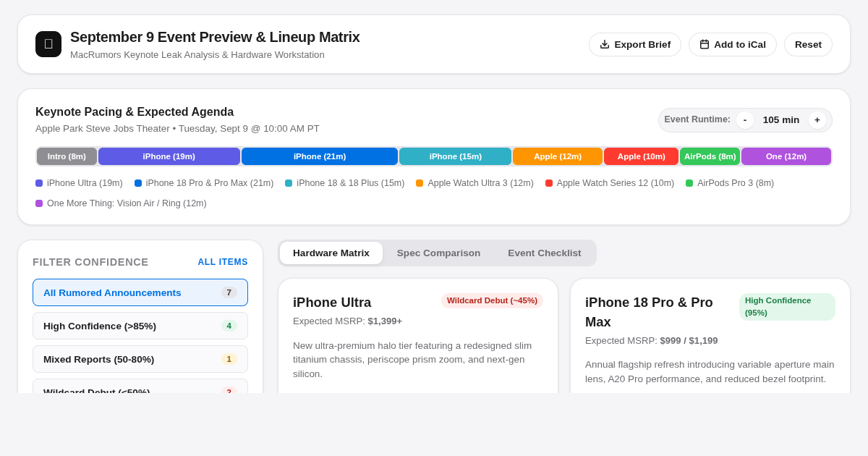Increase event runtime with plus button
Viewport: 868px width, 456px height.
tap(817, 120)
